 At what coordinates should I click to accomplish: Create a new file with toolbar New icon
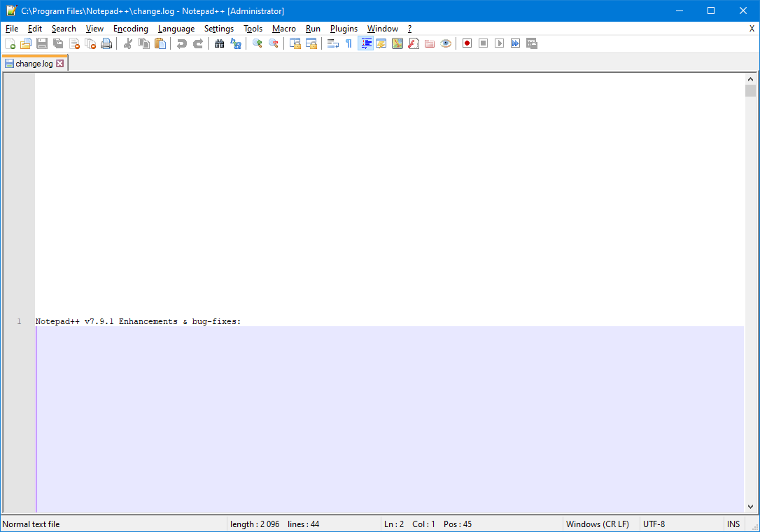click(10, 43)
